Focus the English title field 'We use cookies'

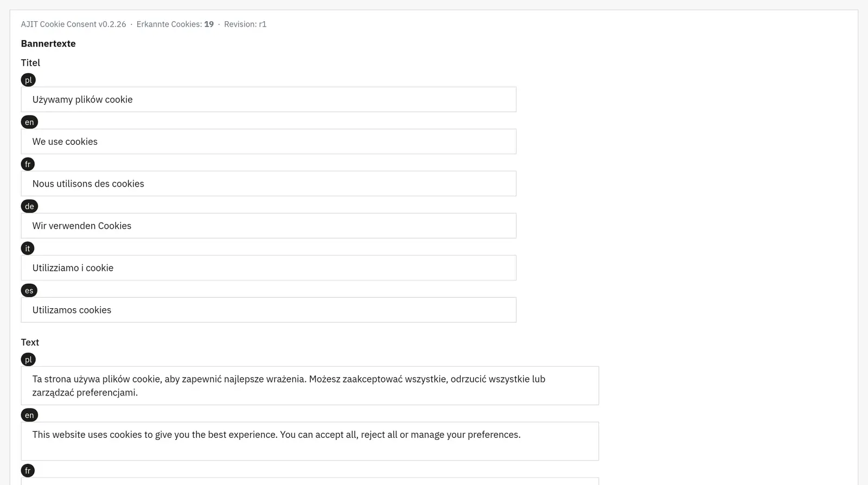(269, 142)
